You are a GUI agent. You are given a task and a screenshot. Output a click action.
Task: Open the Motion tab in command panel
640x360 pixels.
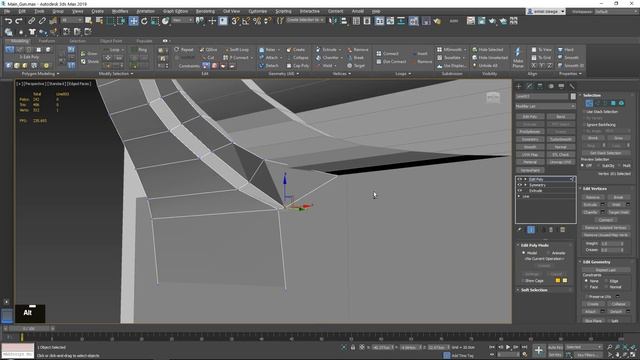tap(551, 86)
